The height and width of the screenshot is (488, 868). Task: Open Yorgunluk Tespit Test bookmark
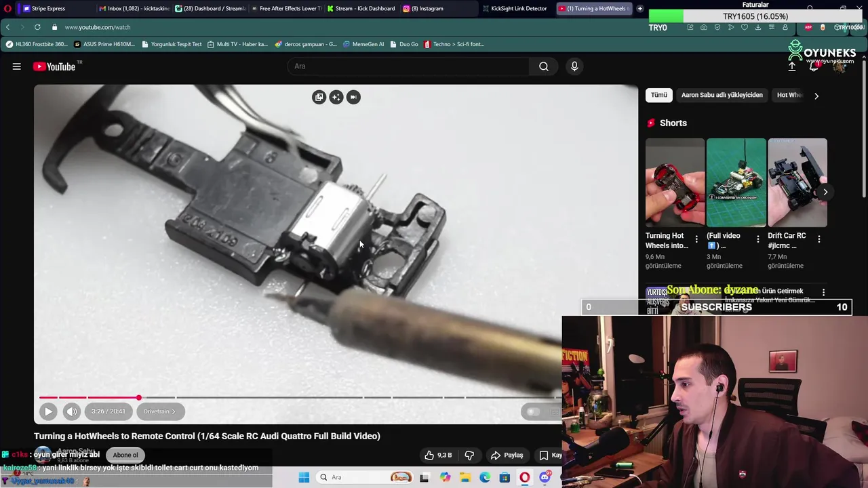(x=172, y=44)
